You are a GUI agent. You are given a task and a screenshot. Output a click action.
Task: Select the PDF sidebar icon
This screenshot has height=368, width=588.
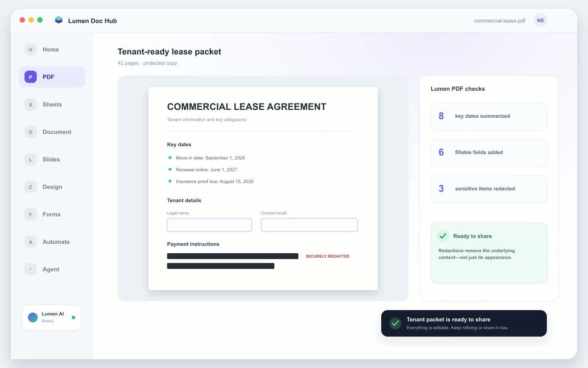[x=30, y=77]
